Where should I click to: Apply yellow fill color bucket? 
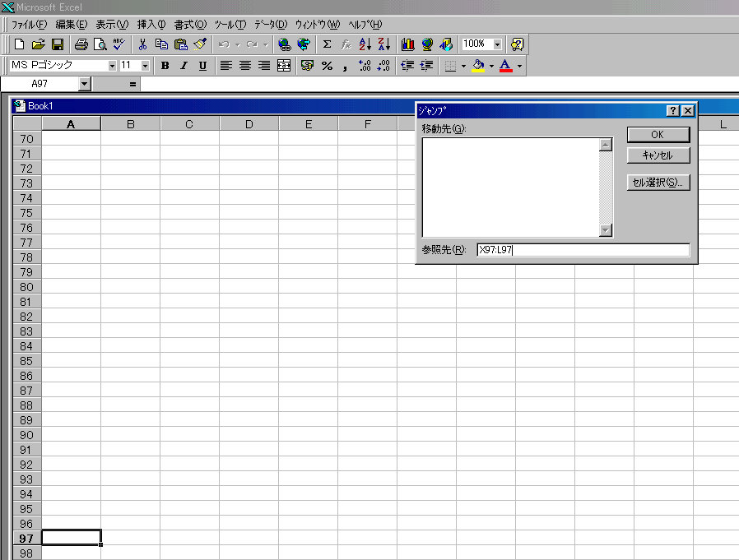coord(478,66)
